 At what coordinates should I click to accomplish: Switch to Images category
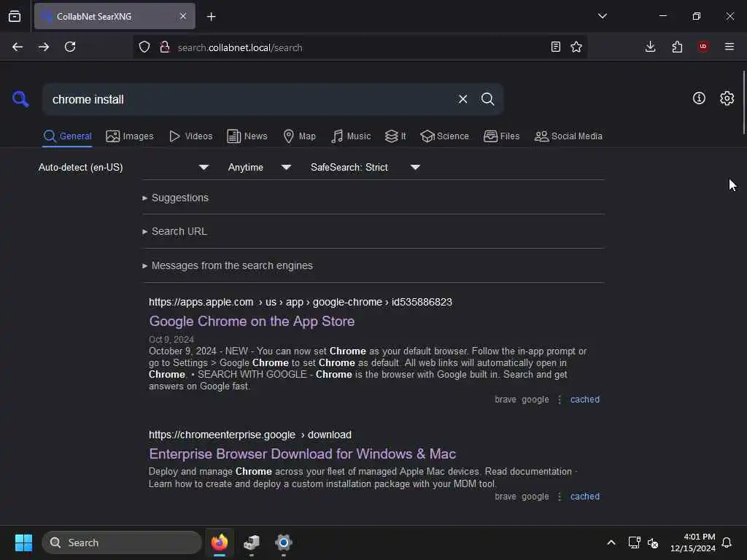click(x=130, y=136)
